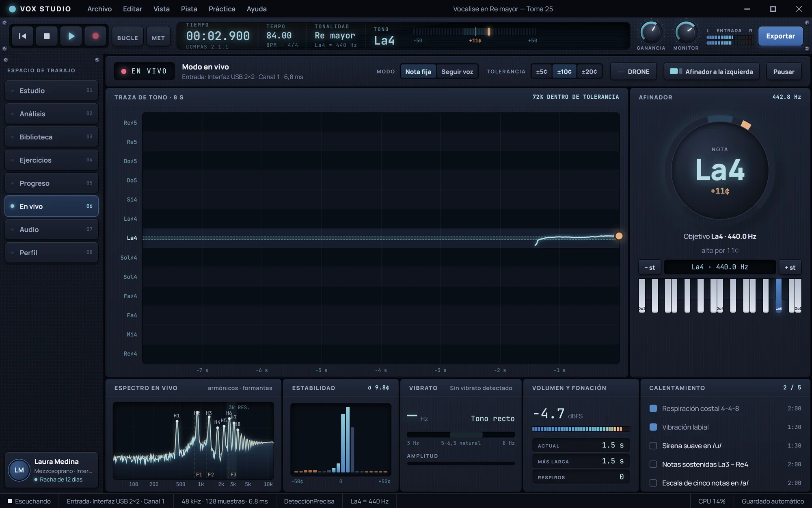The width and height of the screenshot is (812, 508).
Task: Switch to the Análisis workspace
Action: pos(52,114)
